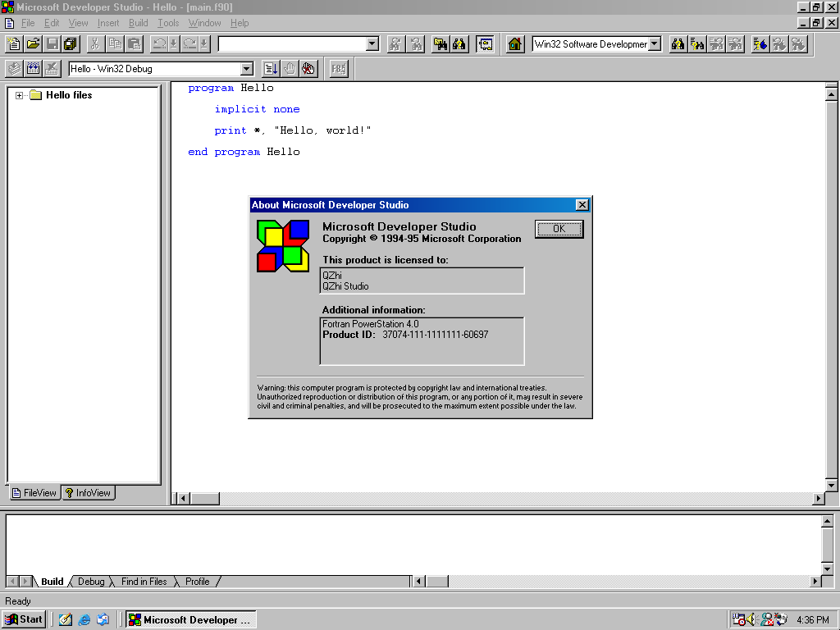
Task: Open the empty Find combo box dropdown
Action: pyautogui.click(x=372, y=44)
